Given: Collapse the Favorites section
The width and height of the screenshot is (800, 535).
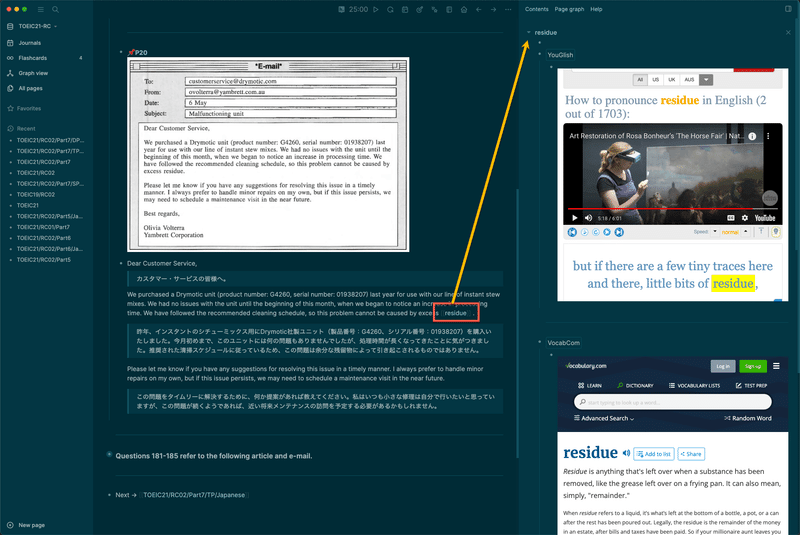Looking at the screenshot, I should click(x=29, y=108).
